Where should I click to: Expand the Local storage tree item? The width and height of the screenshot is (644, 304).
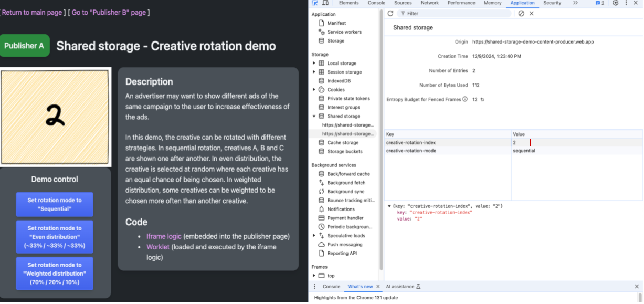point(314,63)
